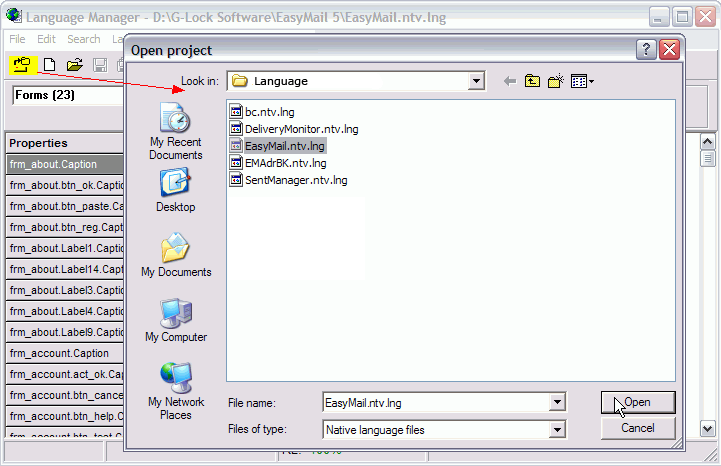Select the EasyMail.ntv.lng file name
Screen dimensions: 721x466
point(285,146)
